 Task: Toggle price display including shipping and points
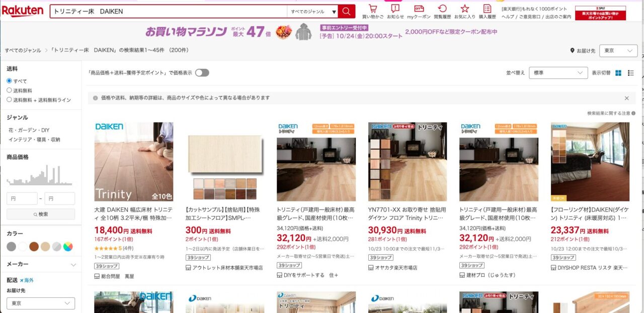click(x=202, y=73)
